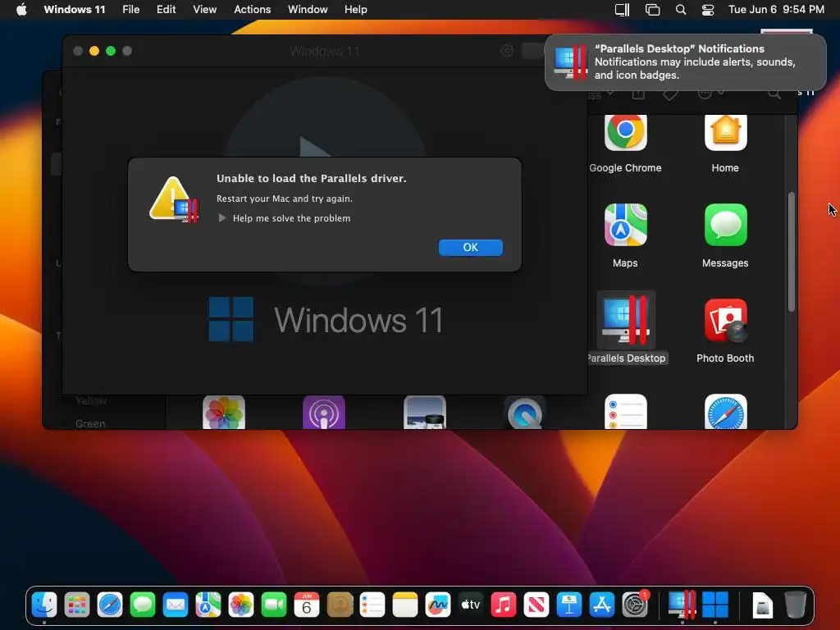Click the Finder toolbar tags icon

pyautogui.click(x=670, y=94)
